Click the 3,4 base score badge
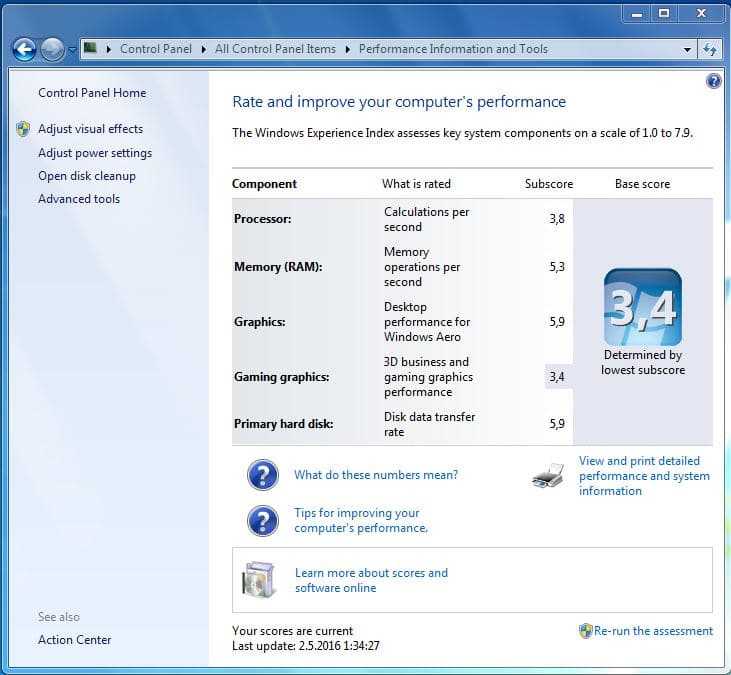731x675 pixels. pyautogui.click(x=642, y=307)
